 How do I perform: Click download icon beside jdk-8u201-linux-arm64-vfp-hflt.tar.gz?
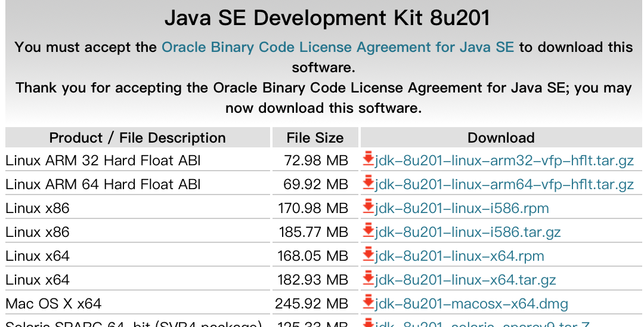[x=369, y=183]
